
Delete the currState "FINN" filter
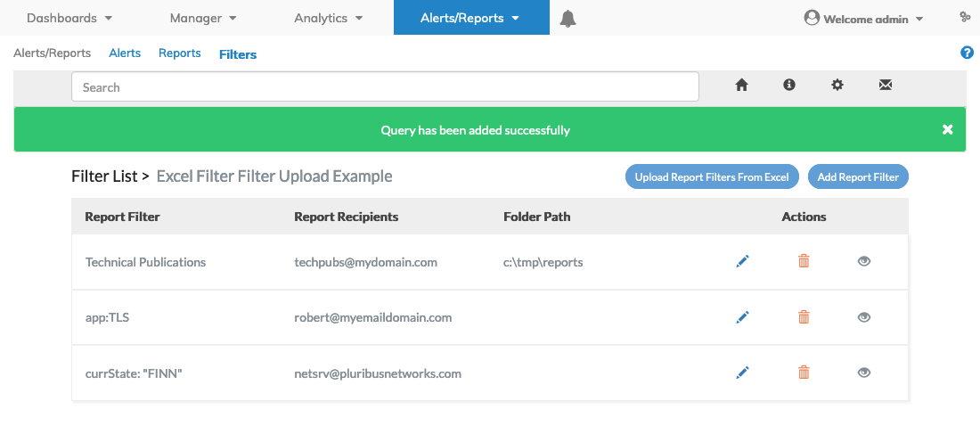coord(804,373)
